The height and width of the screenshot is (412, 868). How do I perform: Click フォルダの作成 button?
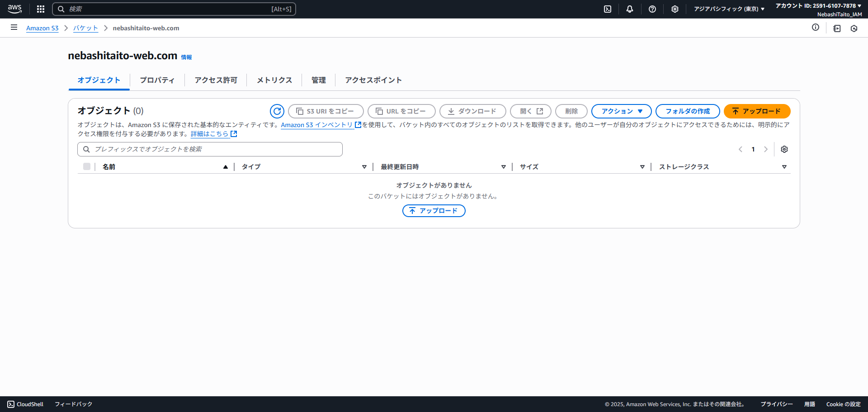688,111
